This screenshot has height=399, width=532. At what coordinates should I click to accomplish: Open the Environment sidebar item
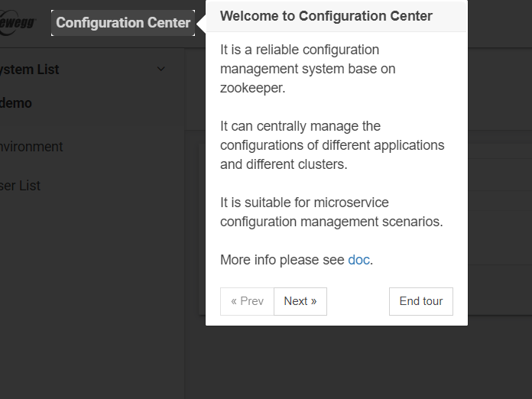pyautogui.click(x=32, y=147)
